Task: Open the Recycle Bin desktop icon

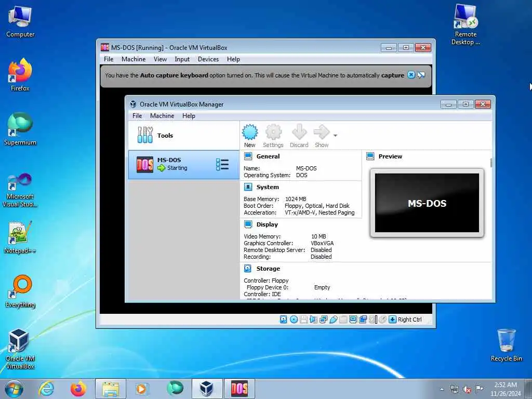Action: [506, 345]
